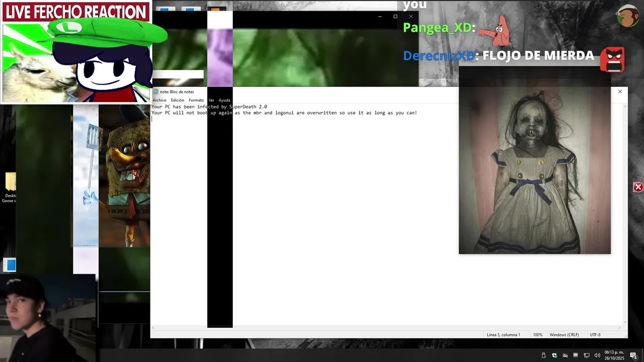The image size is (644, 362).
Task: Close the dark window behind Notepad
Action: (411, 16)
